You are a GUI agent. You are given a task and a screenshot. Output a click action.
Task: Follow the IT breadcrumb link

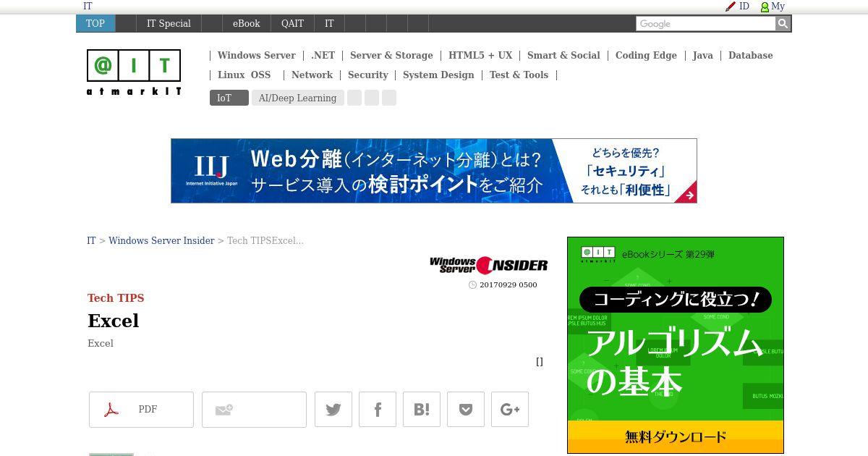tap(91, 240)
